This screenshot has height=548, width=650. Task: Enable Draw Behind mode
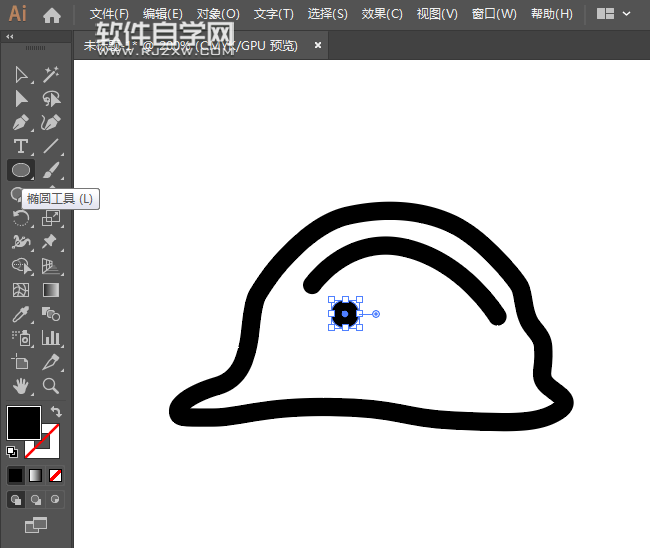click(x=37, y=499)
